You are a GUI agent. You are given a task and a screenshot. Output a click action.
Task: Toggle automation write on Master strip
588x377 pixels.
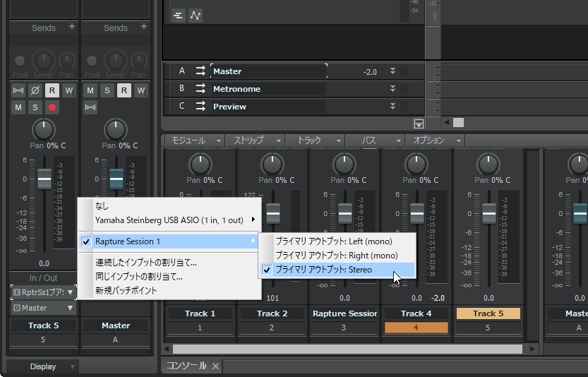click(141, 90)
